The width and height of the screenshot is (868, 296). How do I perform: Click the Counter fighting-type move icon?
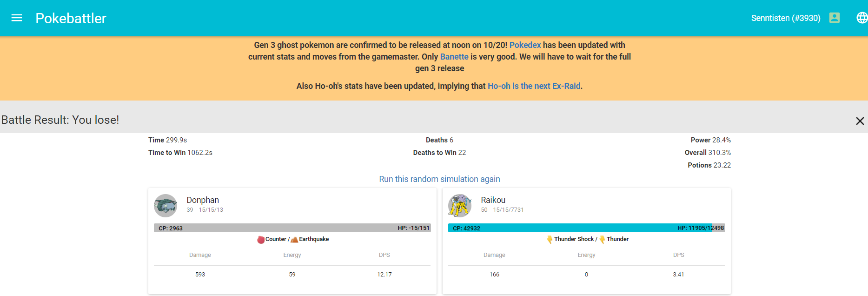tap(261, 239)
